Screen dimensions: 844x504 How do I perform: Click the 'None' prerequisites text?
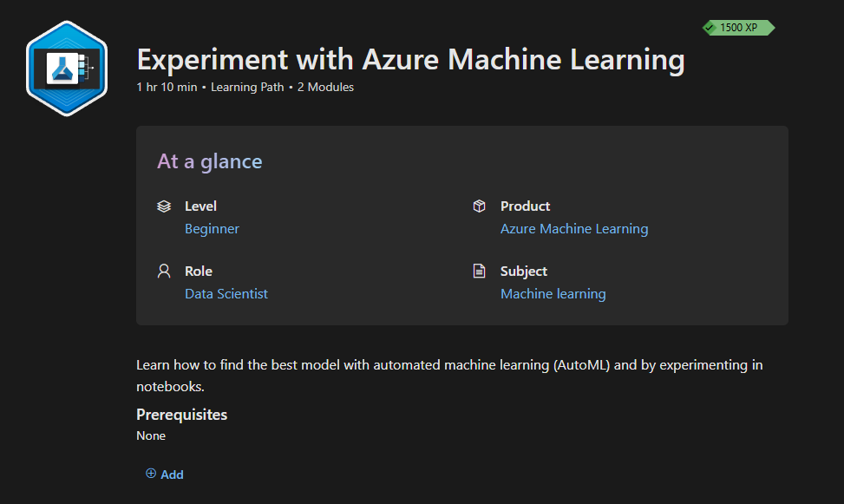coord(151,435)
